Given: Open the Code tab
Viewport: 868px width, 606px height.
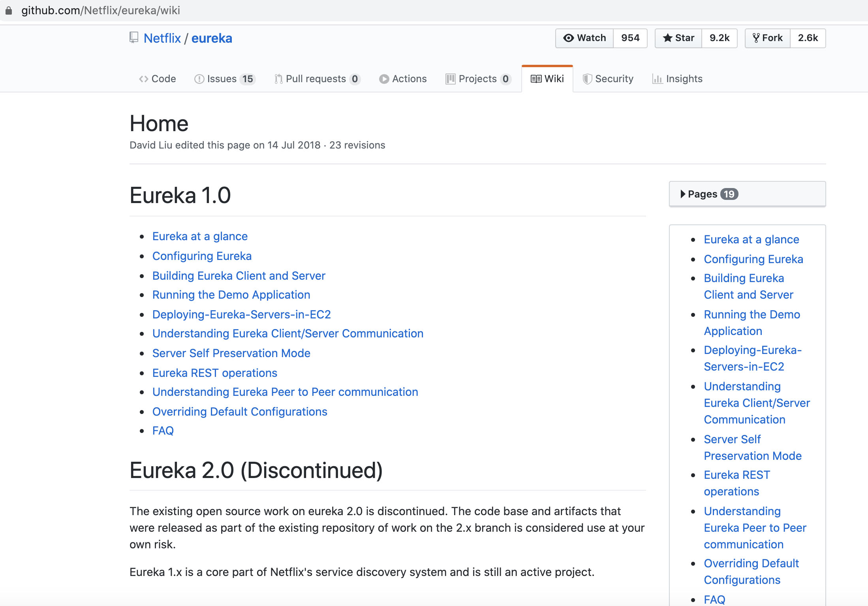Looking at the screenshot, I should tap(157, 79).
